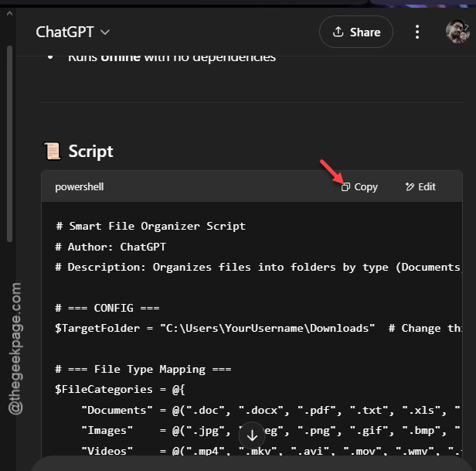The image size is (476, 471).
Task: Click the scroll-to-bottom arrow button
Action: coord(252,435)
